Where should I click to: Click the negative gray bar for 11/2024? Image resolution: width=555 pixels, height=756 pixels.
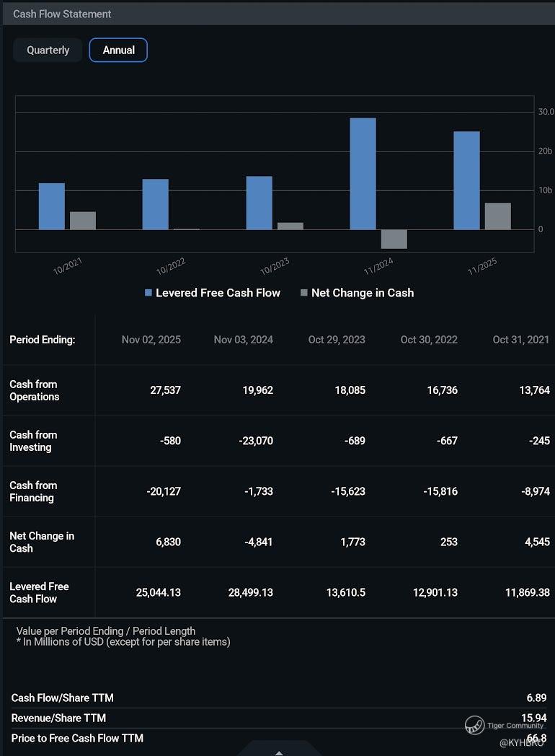tap(394, 239)
